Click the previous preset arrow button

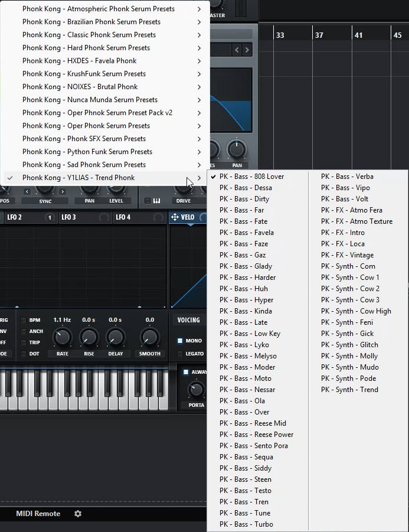tap(237, 50)
